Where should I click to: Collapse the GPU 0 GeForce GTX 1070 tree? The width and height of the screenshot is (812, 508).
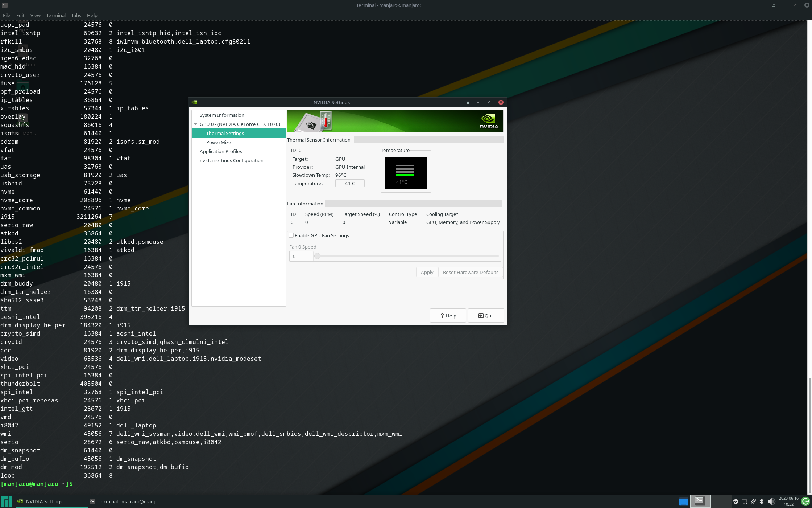(x=195, y=124)
